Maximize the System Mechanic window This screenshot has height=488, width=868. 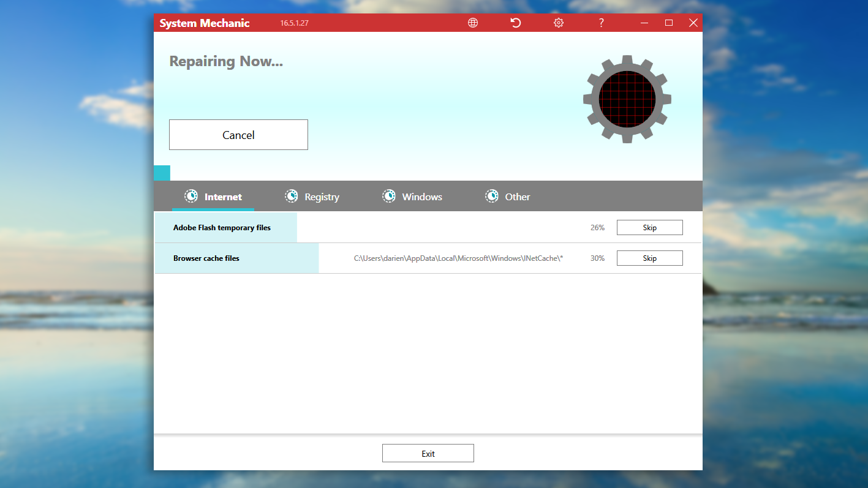click(x=669, y=23)
